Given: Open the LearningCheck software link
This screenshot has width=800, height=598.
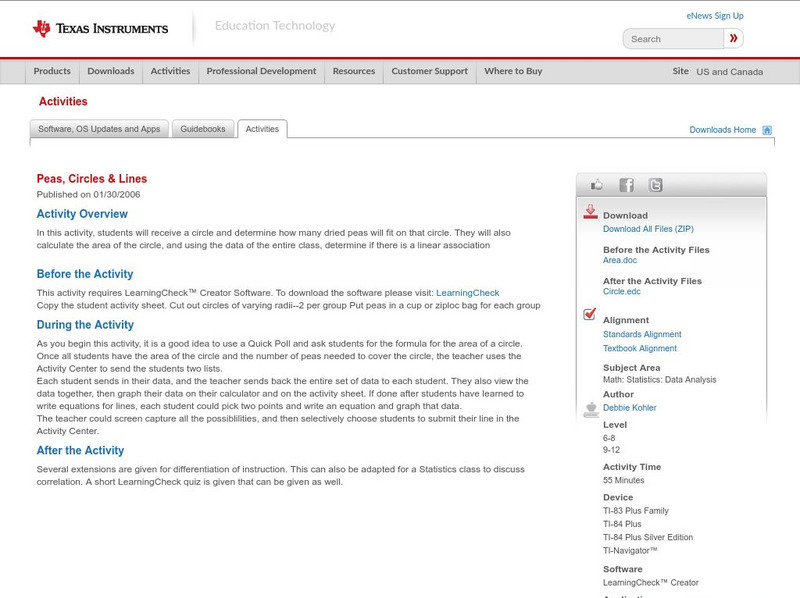Looking at the screenshot, I should [467, 293].
